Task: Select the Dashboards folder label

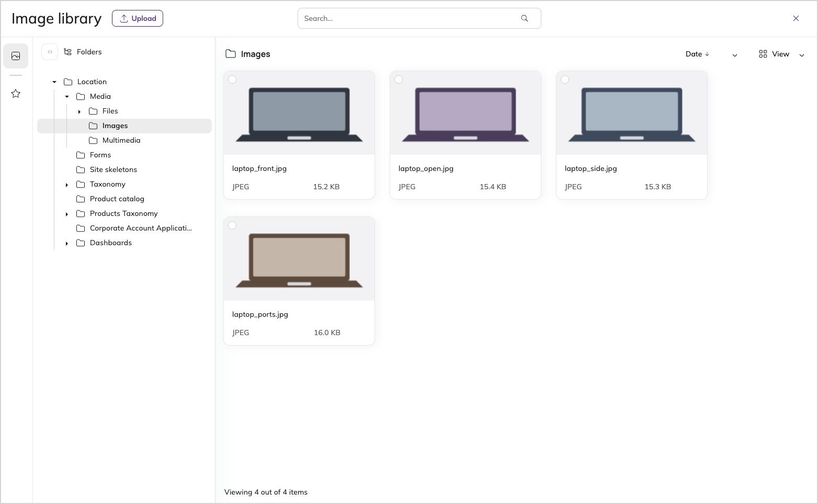Action: tap(111, 243)
